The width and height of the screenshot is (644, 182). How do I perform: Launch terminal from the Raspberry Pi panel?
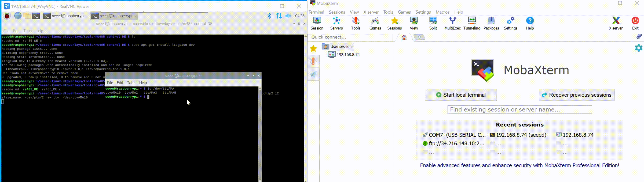[36, 16]
